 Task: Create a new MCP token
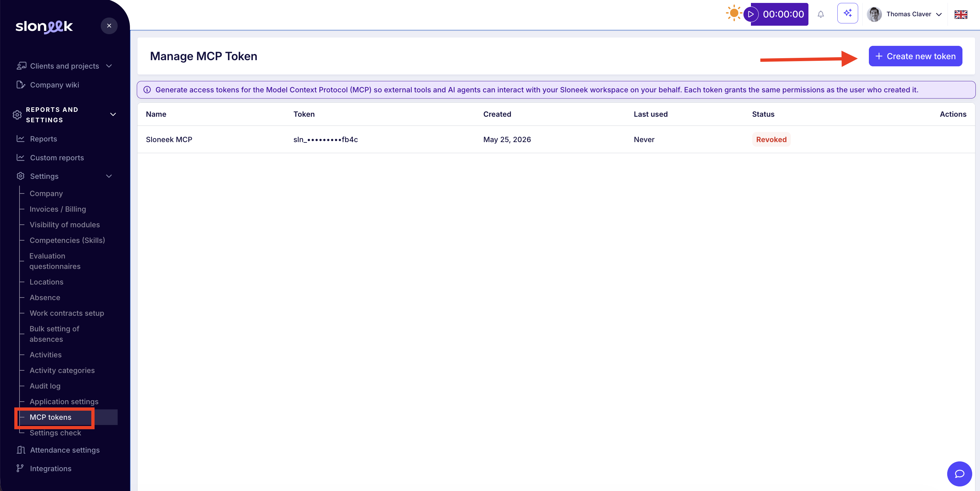(915, 56)
